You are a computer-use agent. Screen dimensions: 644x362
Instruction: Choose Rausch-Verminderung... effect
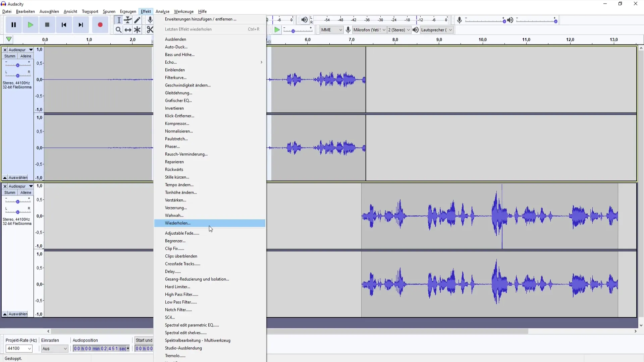point(210,154)
